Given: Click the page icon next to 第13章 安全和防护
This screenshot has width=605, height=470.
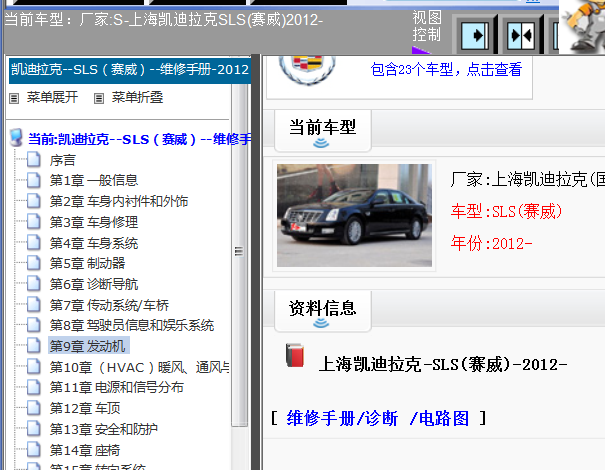Looking at the screenshot, I should click(34, 429).
